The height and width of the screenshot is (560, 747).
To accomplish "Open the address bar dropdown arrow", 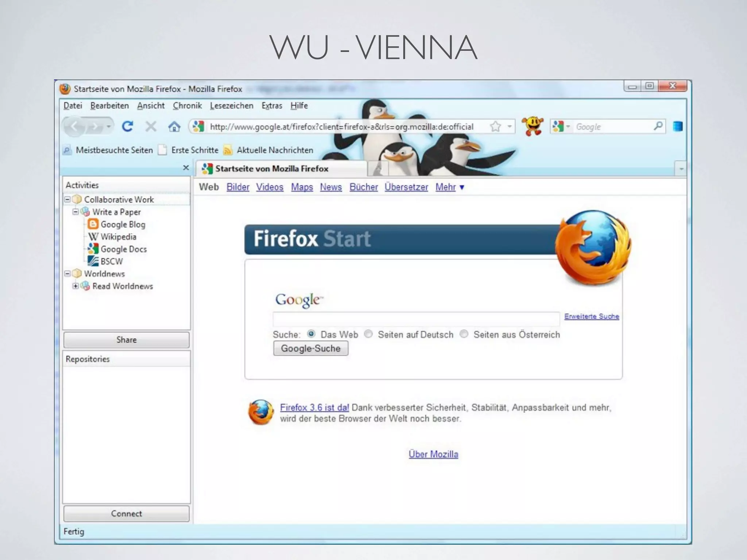I will [x=510, y=127].
